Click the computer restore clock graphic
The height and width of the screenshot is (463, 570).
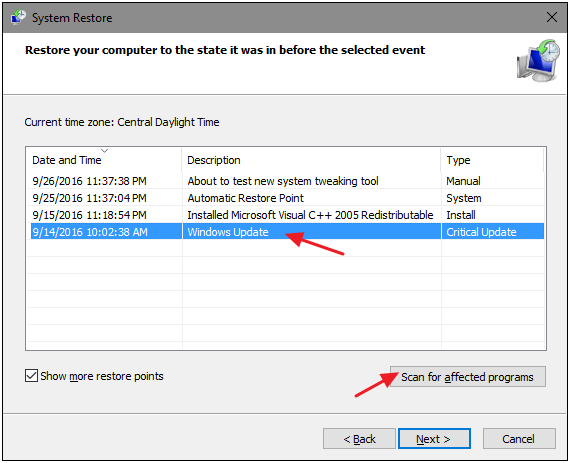(538, 61)
